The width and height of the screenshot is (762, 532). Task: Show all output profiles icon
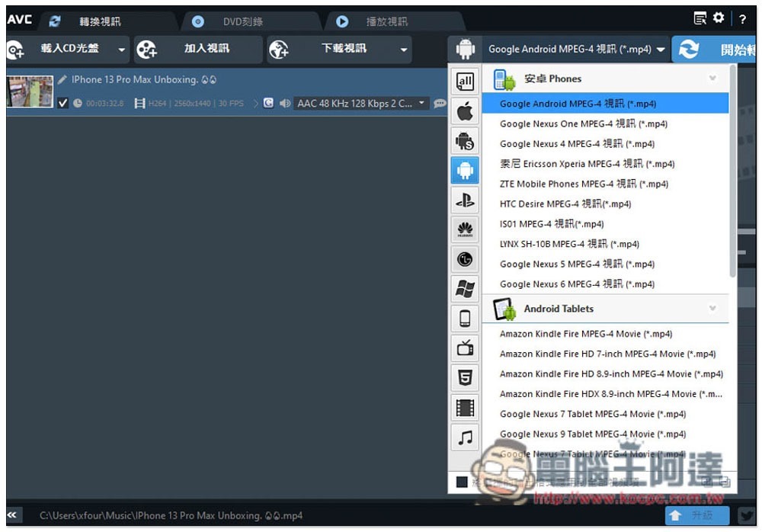coord(465,82)
